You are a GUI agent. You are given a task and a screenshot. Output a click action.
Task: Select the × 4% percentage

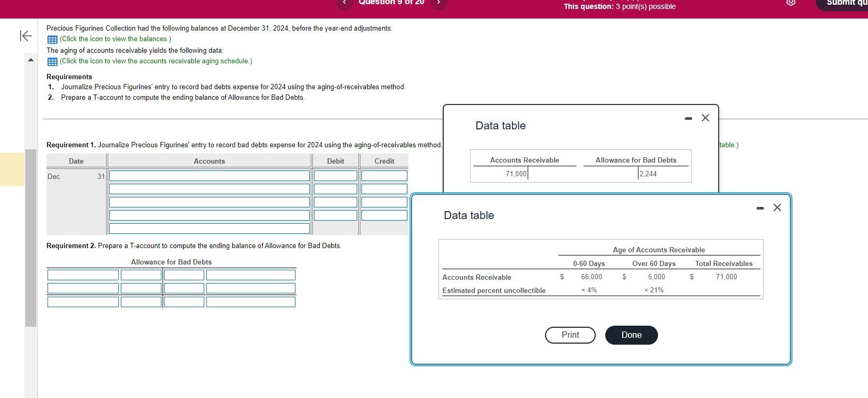[589, 290]
